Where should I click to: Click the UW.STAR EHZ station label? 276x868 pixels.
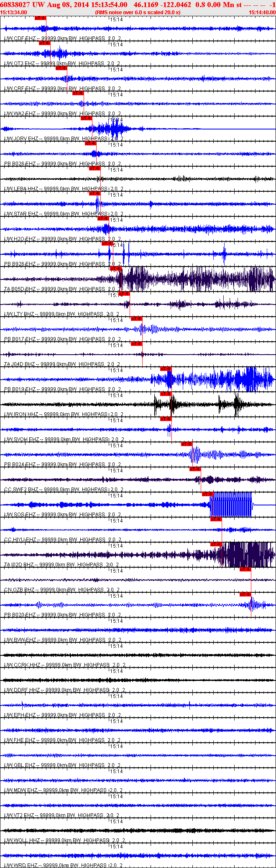coord(21,214)
